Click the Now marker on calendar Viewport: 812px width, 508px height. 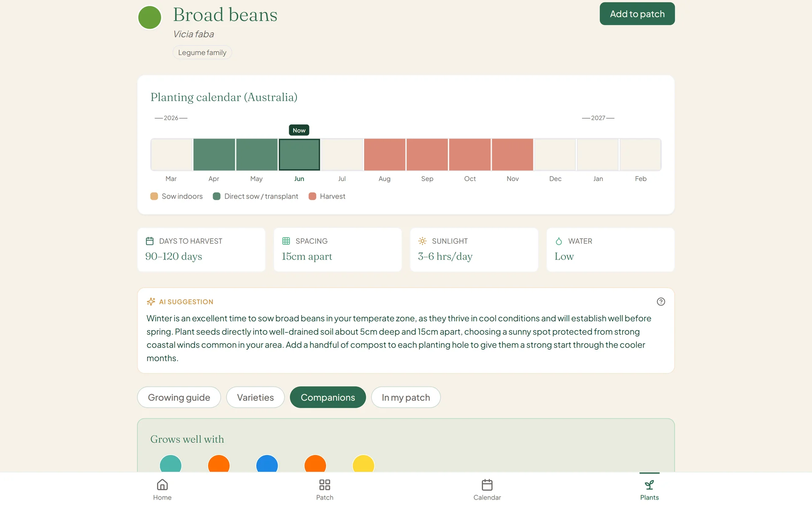299,130
